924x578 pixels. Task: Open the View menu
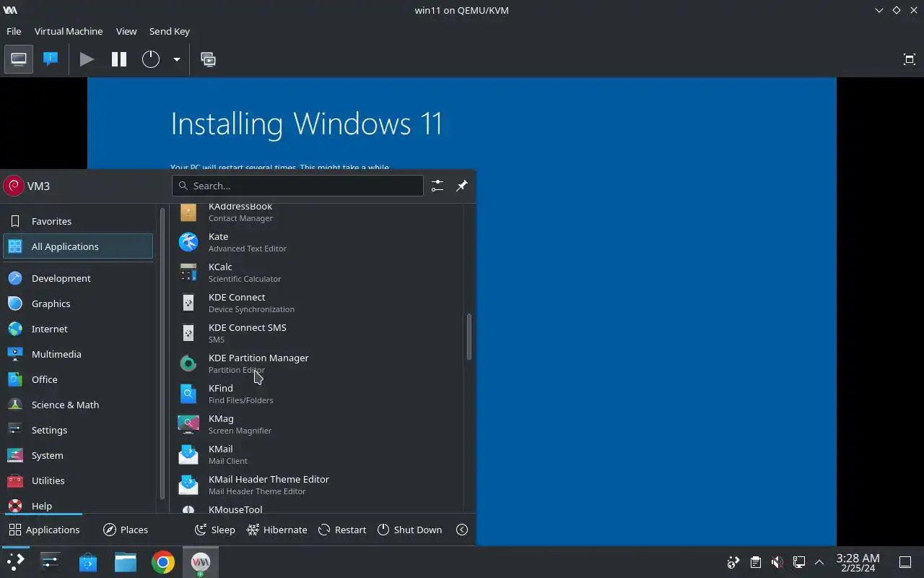pyautogui.click(x=126, y=31)
